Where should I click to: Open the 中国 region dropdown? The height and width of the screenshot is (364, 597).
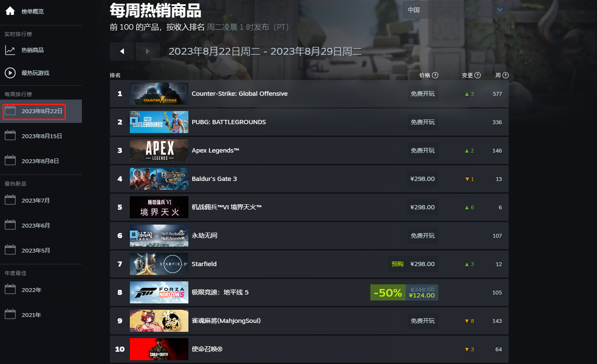click(x=455, y=10)
